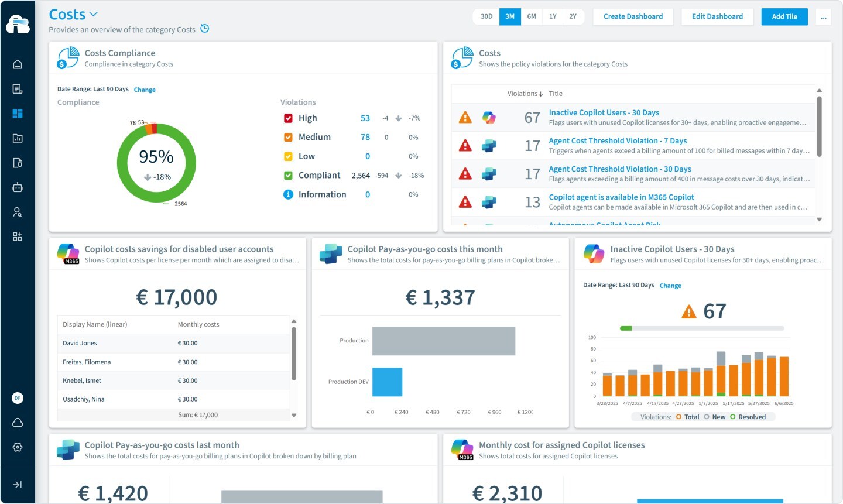The image size is (843, 504).
Task: Click the Edit Dashboard button
Action: point(717,17)
